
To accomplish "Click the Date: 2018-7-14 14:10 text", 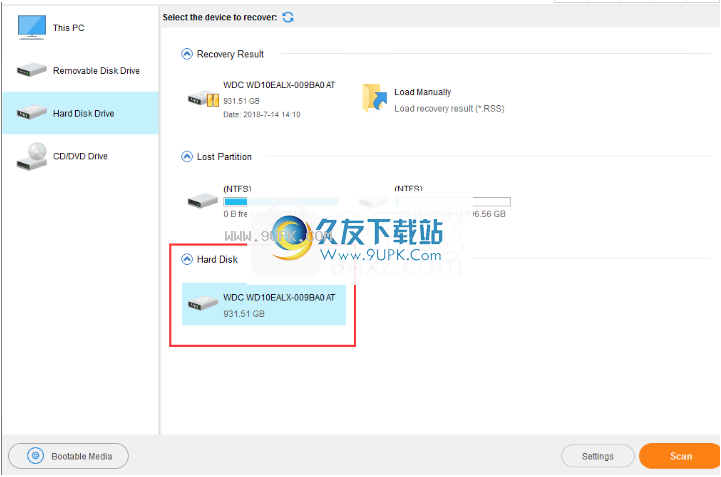I will point(262,115).
